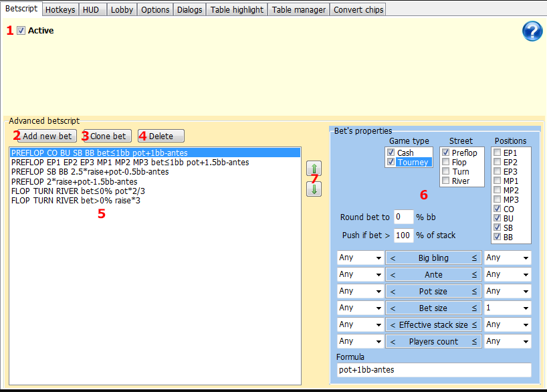Click the Clone bet button
The width and height of the screenshot is (547, 392).
(108, 136)
